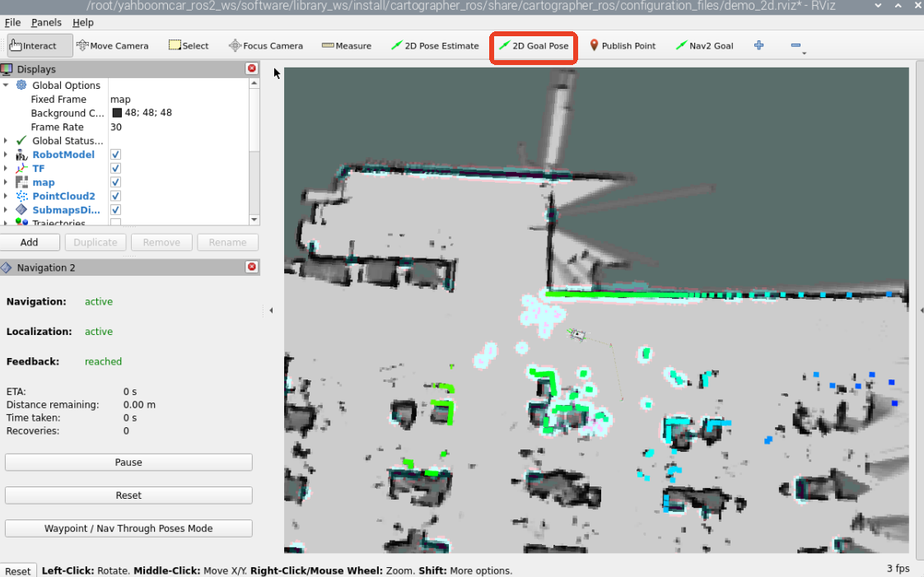Select the PointCloud2 display icon

point(21,196)
